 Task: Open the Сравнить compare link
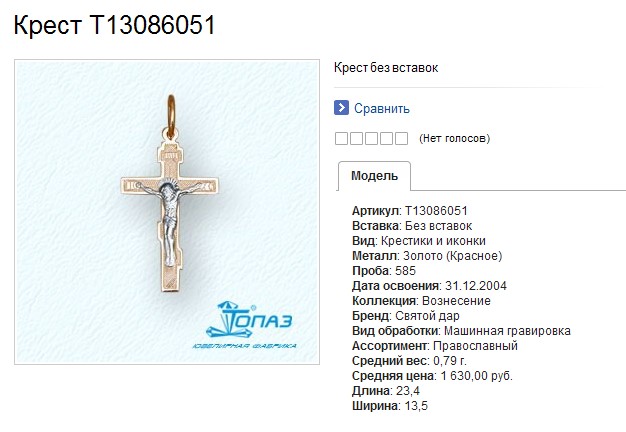[x=382, y=109]
